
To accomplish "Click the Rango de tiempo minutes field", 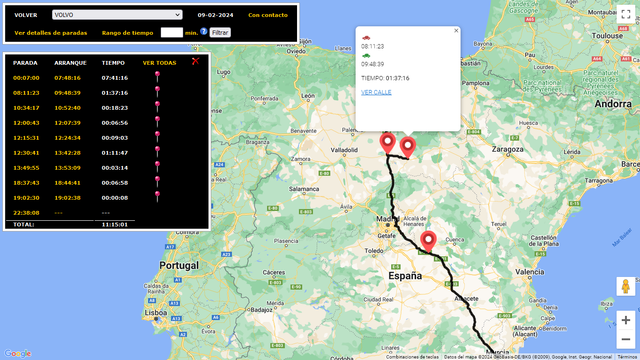I will tap(172, 32).
